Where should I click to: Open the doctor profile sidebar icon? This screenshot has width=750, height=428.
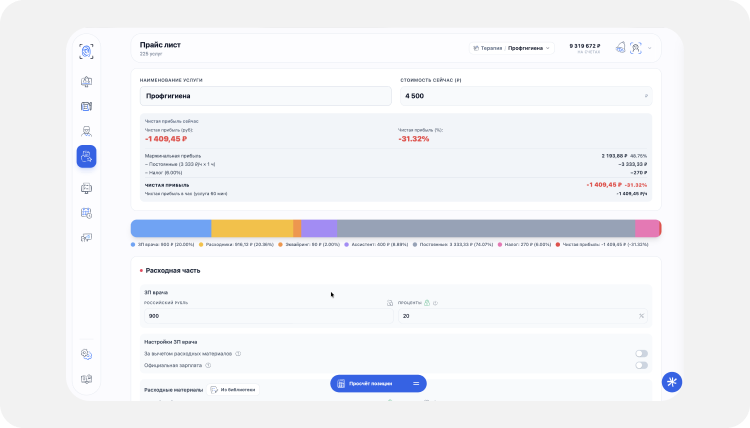(86, 132)
